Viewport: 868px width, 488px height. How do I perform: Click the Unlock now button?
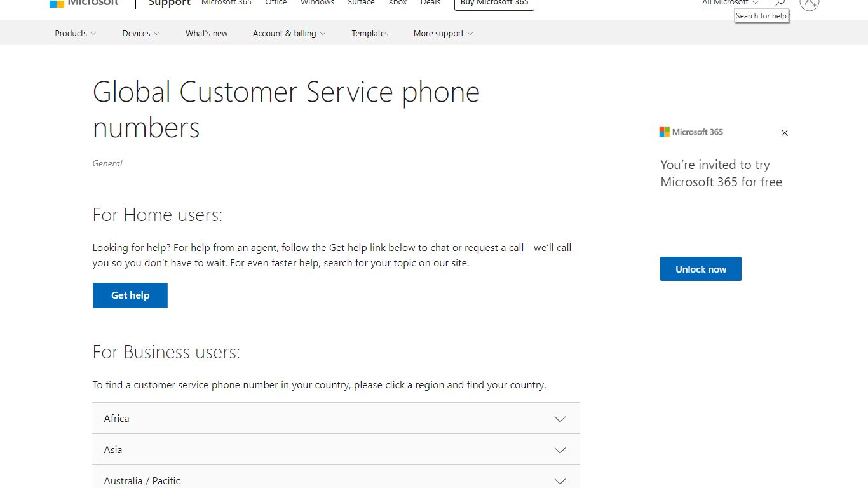coord(701,269)
